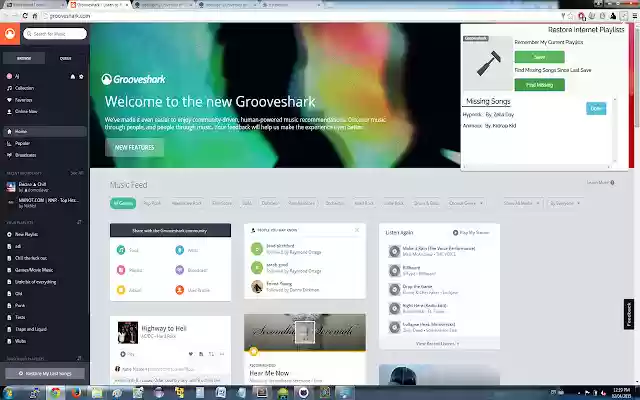Click the heart icon on Highway to Hell card
This screenshot has height=400, width=640.
tap(190, 354)
